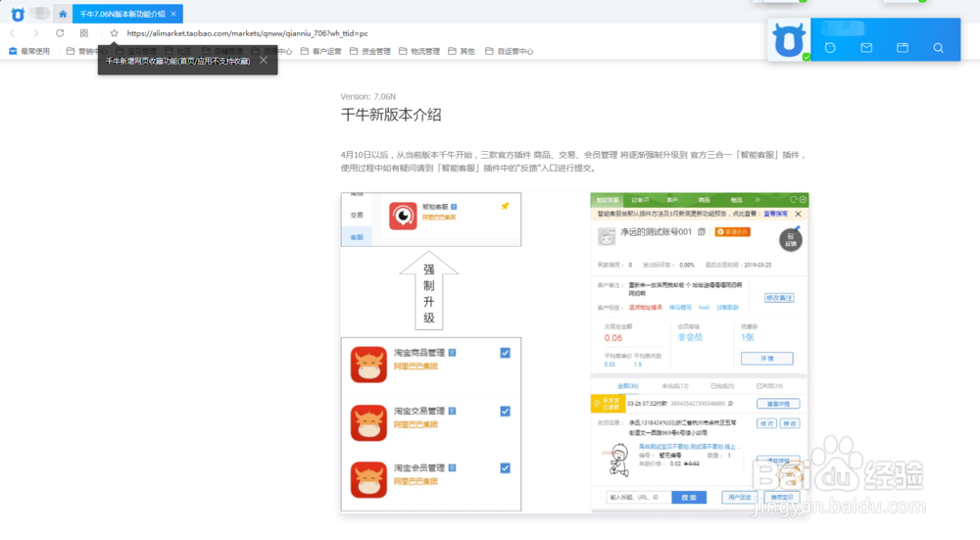
Task: Open the 物流管理 bookmark folder
Action: [419, 51]
